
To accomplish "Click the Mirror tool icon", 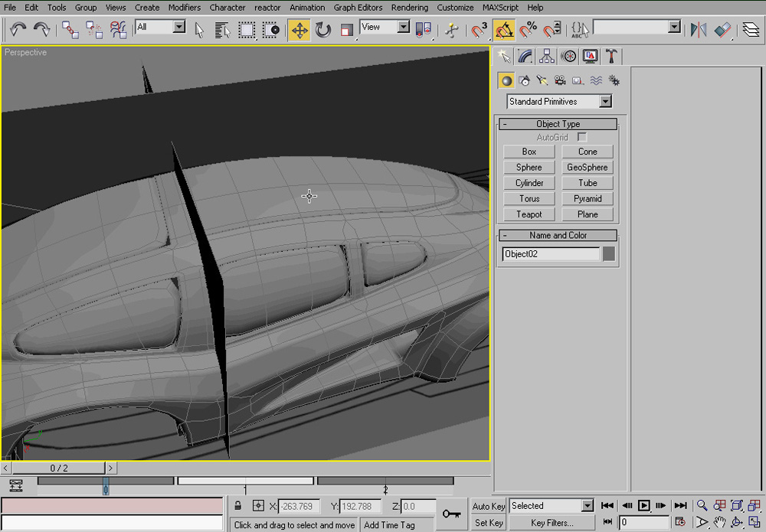I will tap(698, 30).
